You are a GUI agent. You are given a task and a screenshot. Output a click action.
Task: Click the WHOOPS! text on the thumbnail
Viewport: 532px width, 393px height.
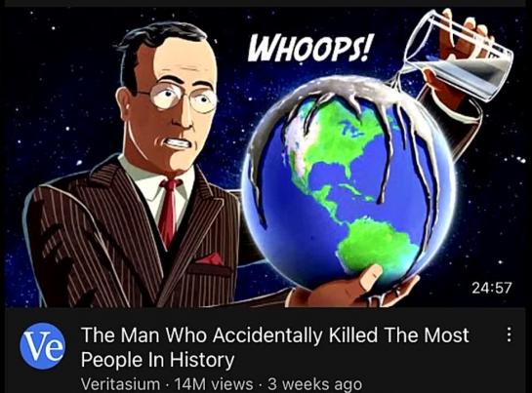(x=309, y=48)
